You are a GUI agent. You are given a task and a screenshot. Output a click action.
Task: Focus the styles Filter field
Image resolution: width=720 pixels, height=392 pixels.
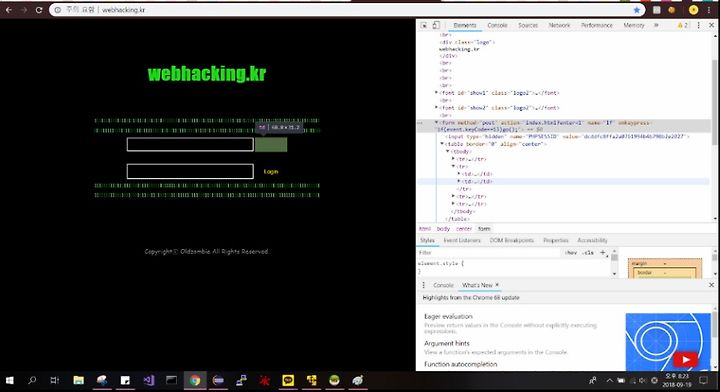(x=489, y=252)
